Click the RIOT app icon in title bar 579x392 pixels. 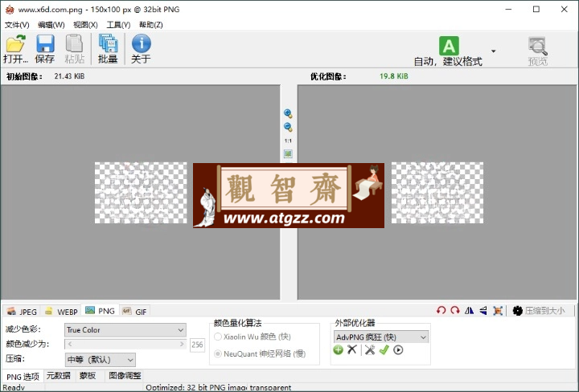[x=10, y=9]
